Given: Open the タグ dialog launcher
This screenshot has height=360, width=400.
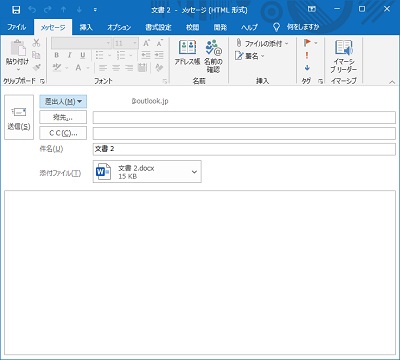Looking at the screenshot, I should [320, 81].
